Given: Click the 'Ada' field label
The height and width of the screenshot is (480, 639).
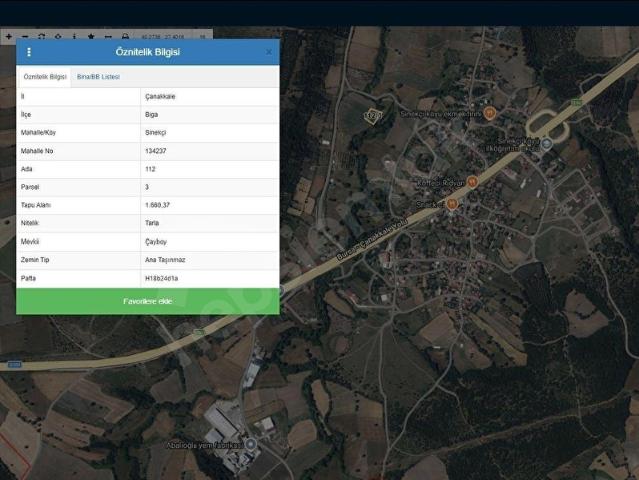Looking at the screenshot, I should coord(26,169).
